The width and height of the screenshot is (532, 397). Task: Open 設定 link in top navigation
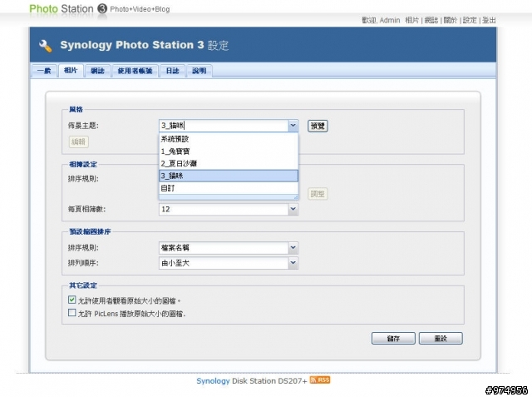470,20
